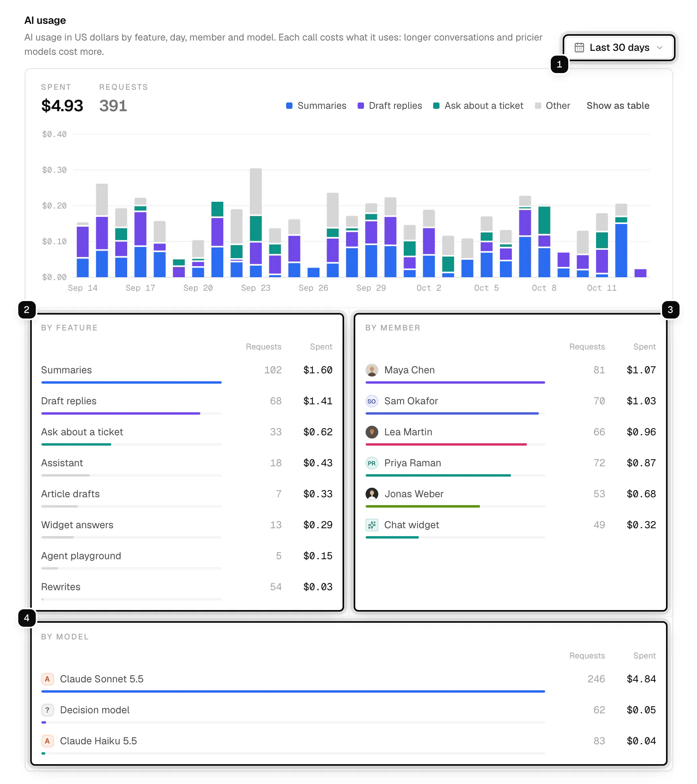Viewport: 697px width, 784px height.
Task: Click the $4.84 Claude Sonnet spent value
Action: click(641, 679)
